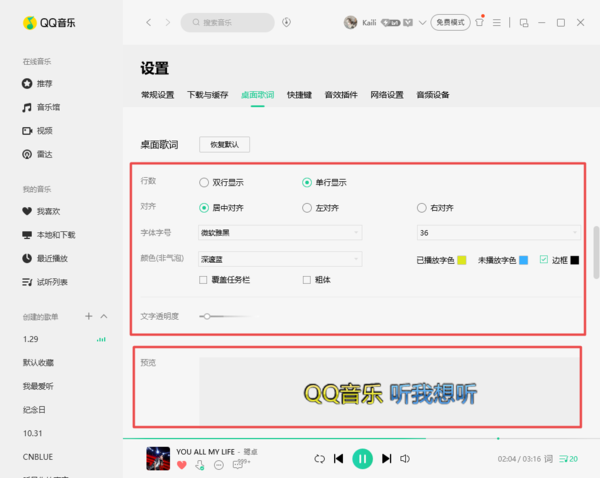Expand the font size 36 dropdown
600x478 pixels.
tap(497, 233)
